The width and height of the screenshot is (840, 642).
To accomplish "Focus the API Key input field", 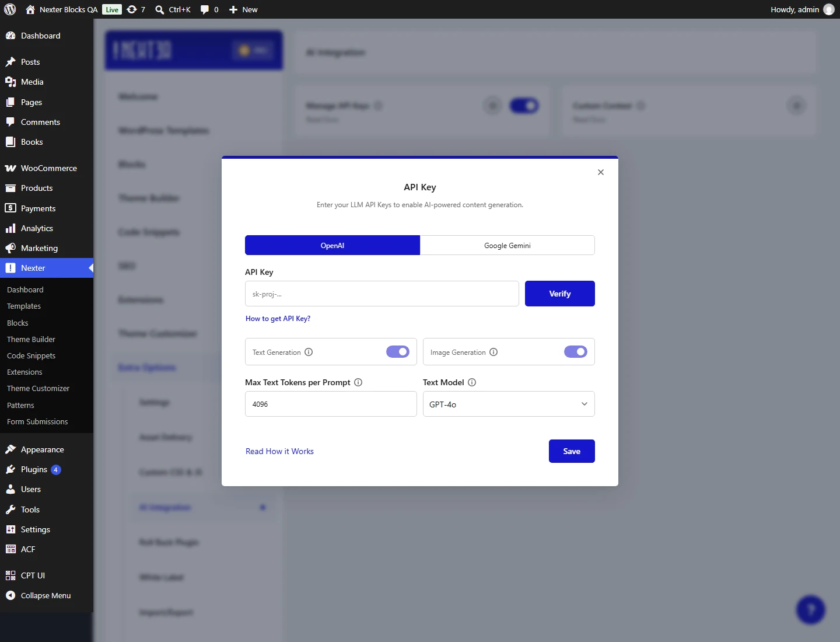I will point(382,294).
